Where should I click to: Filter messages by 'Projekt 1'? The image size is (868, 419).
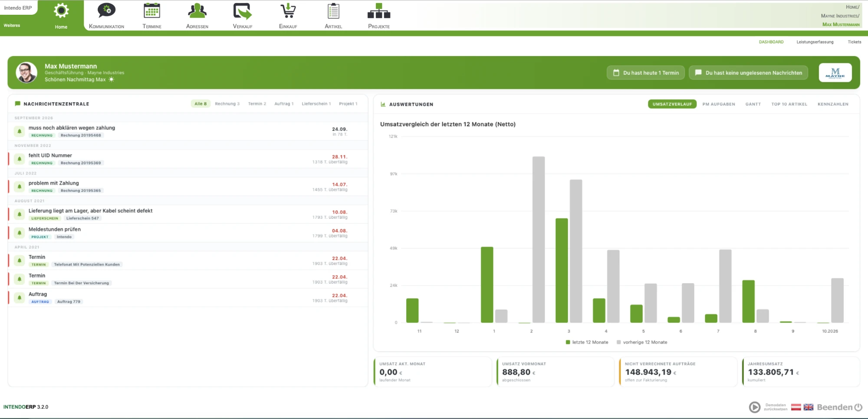click(x=348, y=104)
